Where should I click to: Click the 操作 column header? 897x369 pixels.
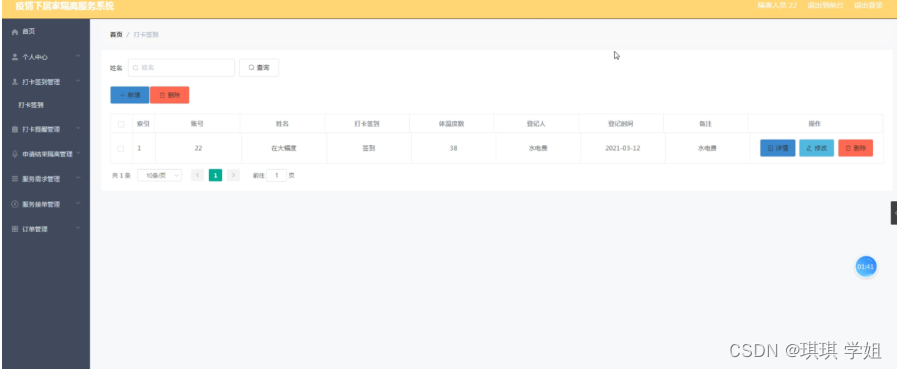815,124
